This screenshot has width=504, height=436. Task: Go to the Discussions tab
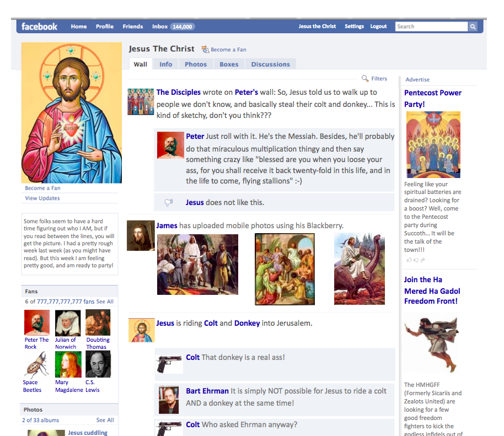pos(271,64)
